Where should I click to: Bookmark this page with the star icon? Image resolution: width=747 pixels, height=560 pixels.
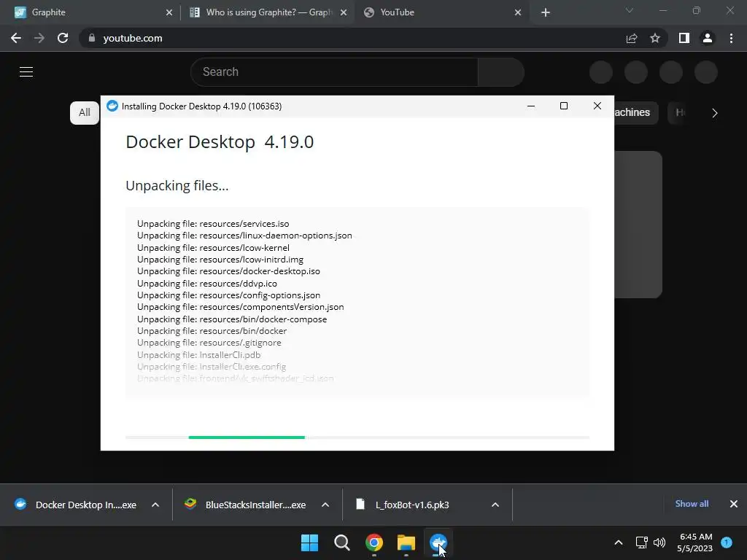655,38
